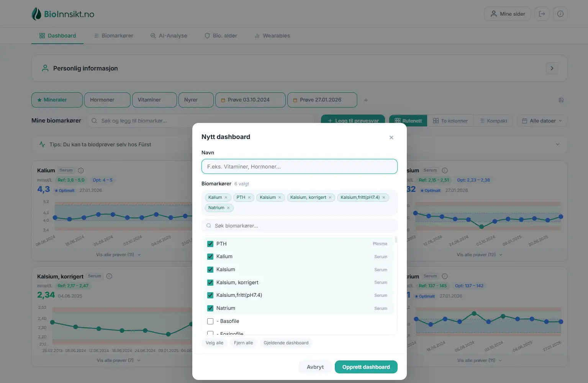Expand Vis alle prøver (12)
The height and width of the screenshot is (383, 588).
click(x=479, y=255)
